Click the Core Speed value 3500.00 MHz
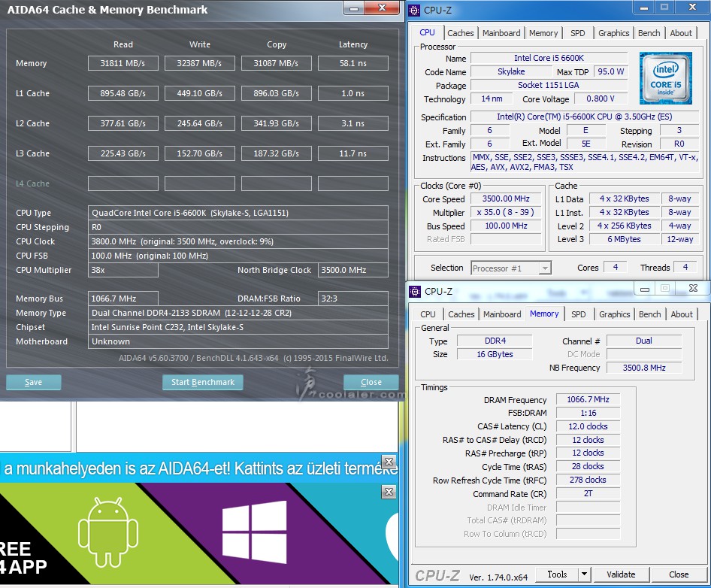711x588 pixels. click(506, 199)
